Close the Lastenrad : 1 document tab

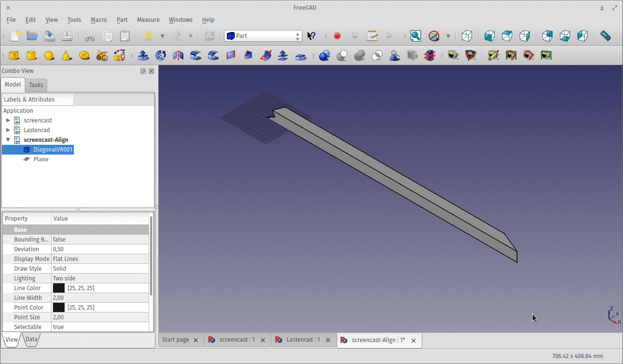point(328,340)
